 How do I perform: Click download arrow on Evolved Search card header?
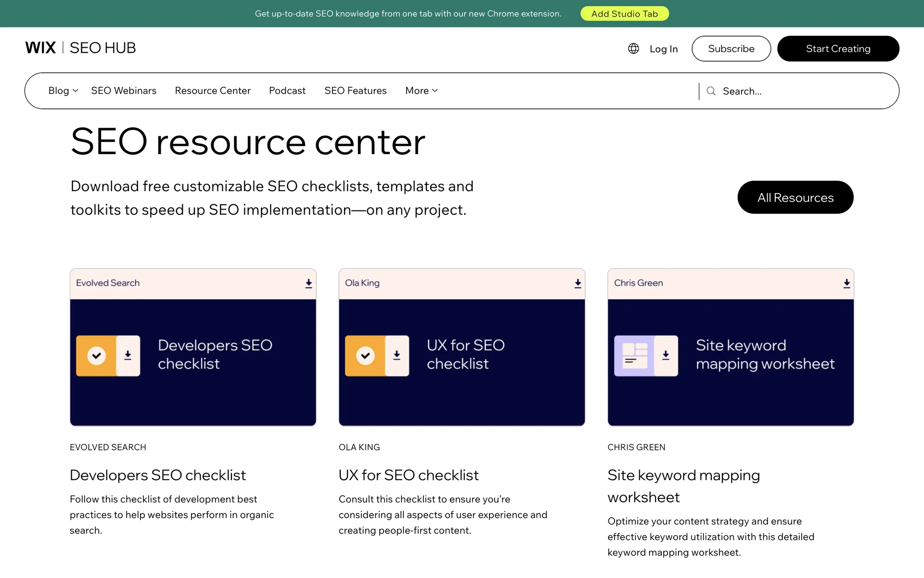[x=308, y=283]
